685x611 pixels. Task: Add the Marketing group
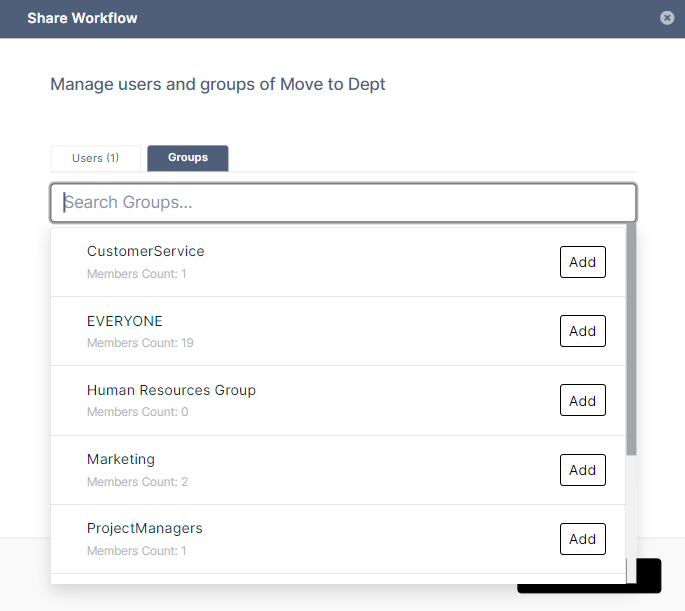582,470
